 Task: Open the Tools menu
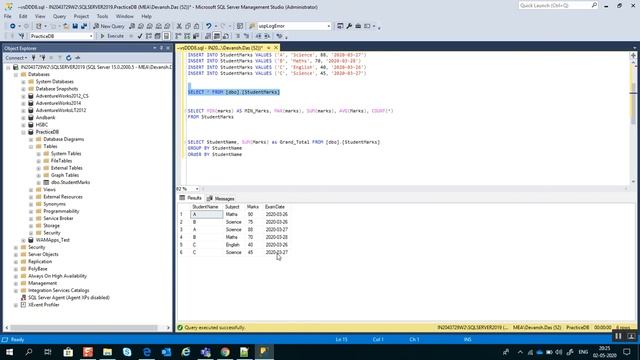pyautogui.click(x=102, y=16)
